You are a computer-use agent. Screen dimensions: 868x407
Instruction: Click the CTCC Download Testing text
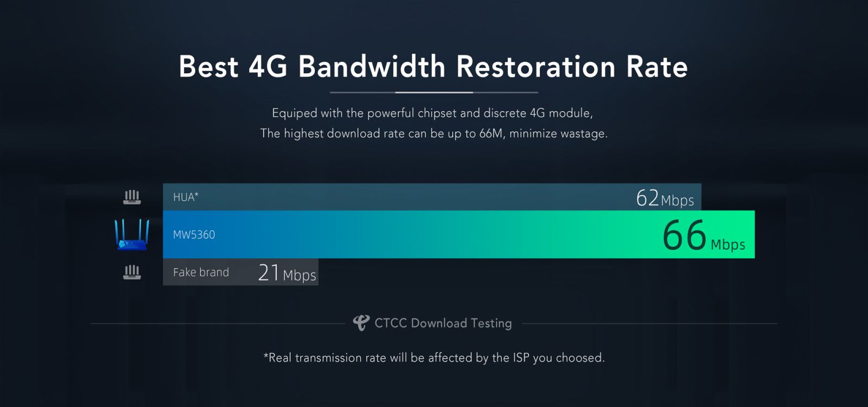(x=443, y=323)
